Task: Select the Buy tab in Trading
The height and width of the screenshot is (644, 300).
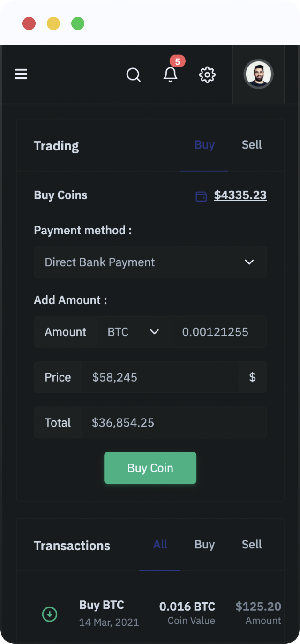Action: tap(204, 145)
